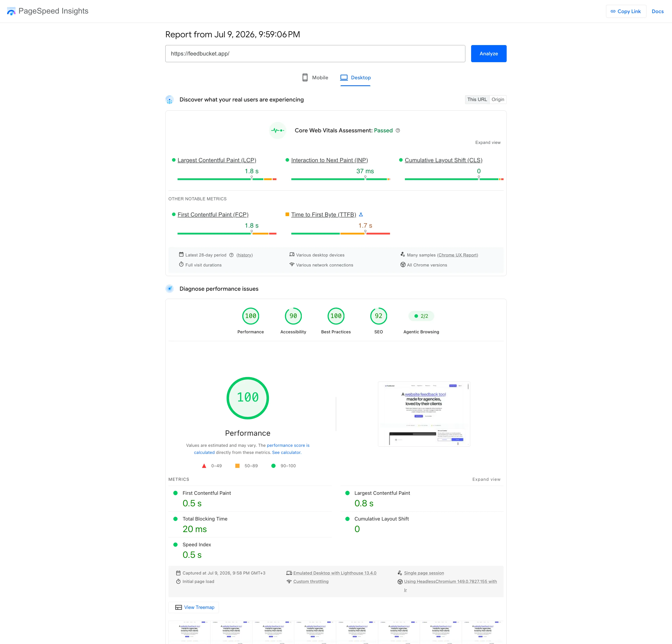The image size is (672, 644).
Task: Click the link icon in Copy Link button
Action: 613,11
